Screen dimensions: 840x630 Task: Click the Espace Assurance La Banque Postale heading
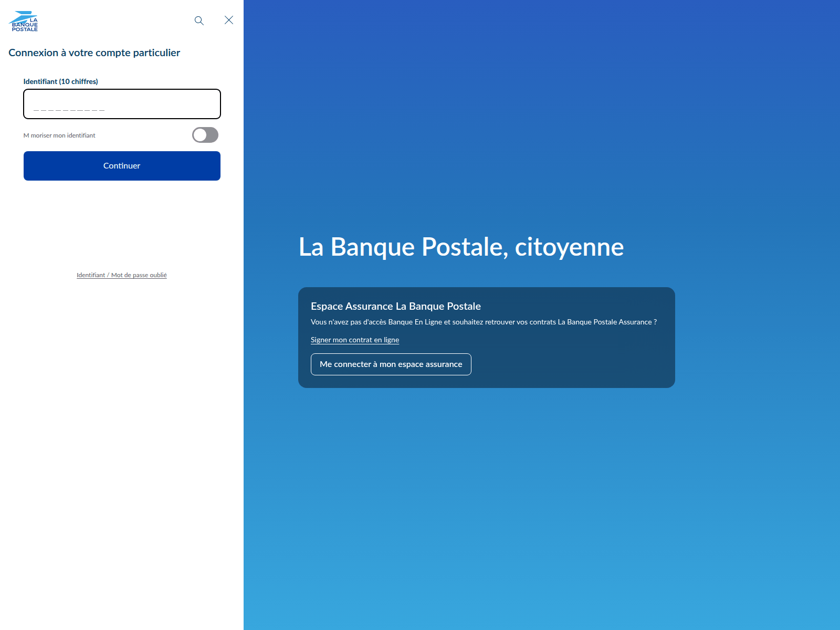pos(396,306)
